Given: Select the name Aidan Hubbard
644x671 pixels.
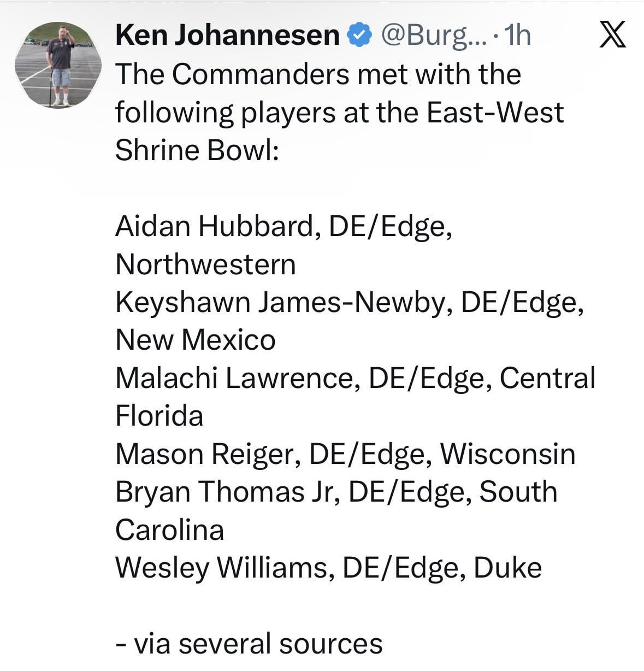Looking at the screenshot, I should coord(214,226).
